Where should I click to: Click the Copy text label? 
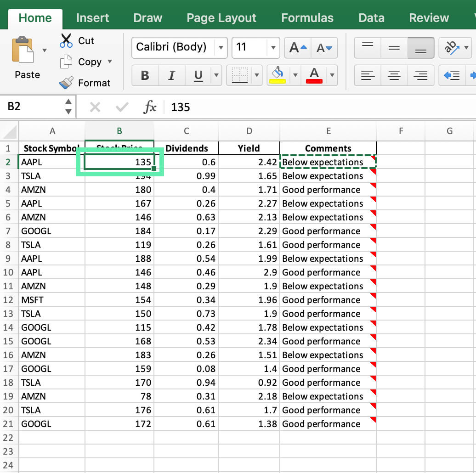click(x=90, y=62)
